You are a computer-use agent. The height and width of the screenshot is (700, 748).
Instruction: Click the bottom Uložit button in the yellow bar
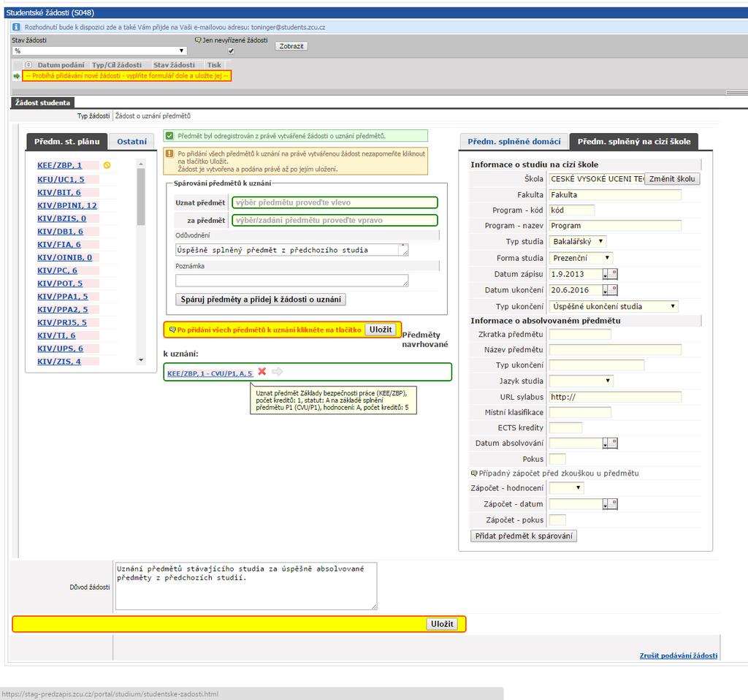pyautogui.click(x=442, y=624)
